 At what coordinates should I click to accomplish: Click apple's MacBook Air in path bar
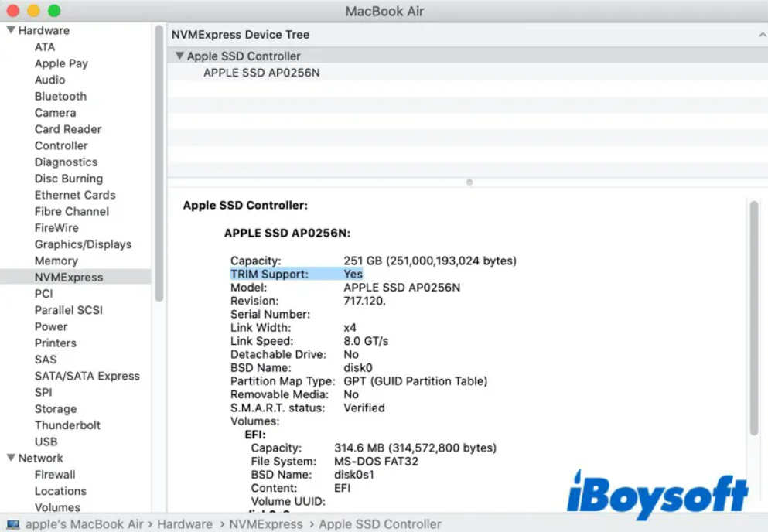(84, 524)
